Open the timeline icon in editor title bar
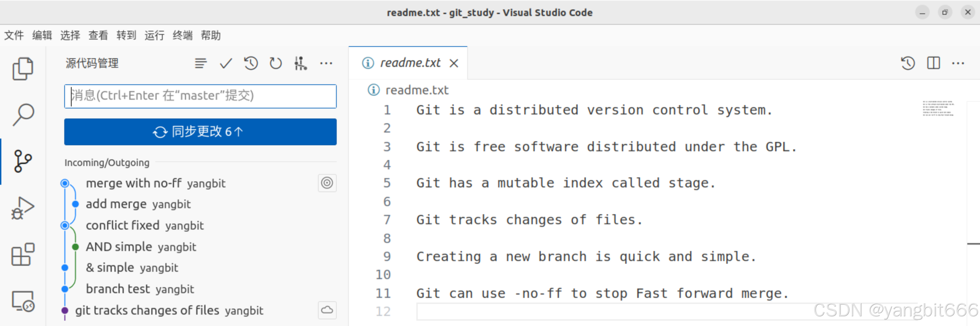 (908, 63)
